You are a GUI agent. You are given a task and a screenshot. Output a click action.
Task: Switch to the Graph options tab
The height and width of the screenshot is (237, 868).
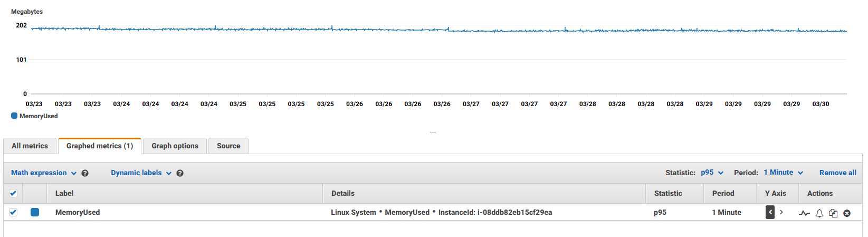[x=175, y=146]
